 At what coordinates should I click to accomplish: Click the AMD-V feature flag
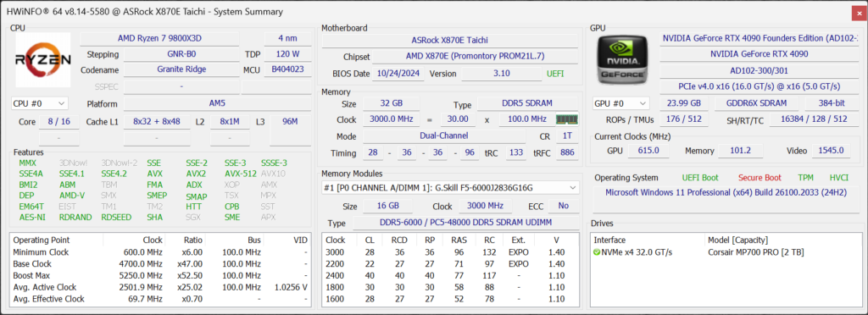(x=72, y=195)
